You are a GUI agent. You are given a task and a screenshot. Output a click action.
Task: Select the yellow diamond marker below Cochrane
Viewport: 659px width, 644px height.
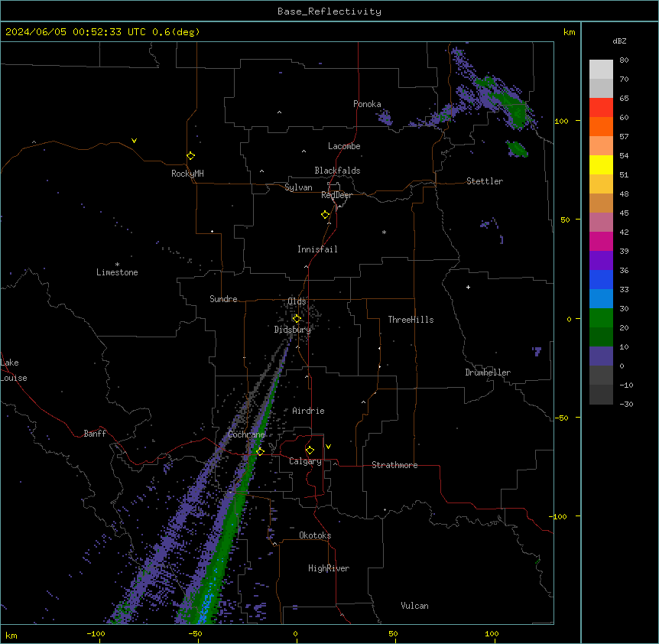click(260, 451)
